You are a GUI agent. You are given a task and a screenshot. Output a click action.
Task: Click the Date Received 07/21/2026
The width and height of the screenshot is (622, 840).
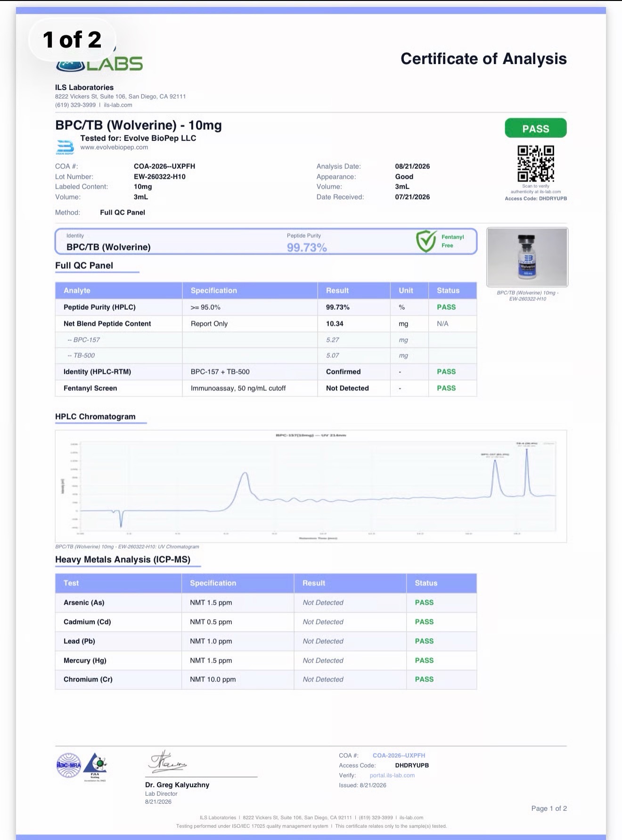tap(412, 197)
